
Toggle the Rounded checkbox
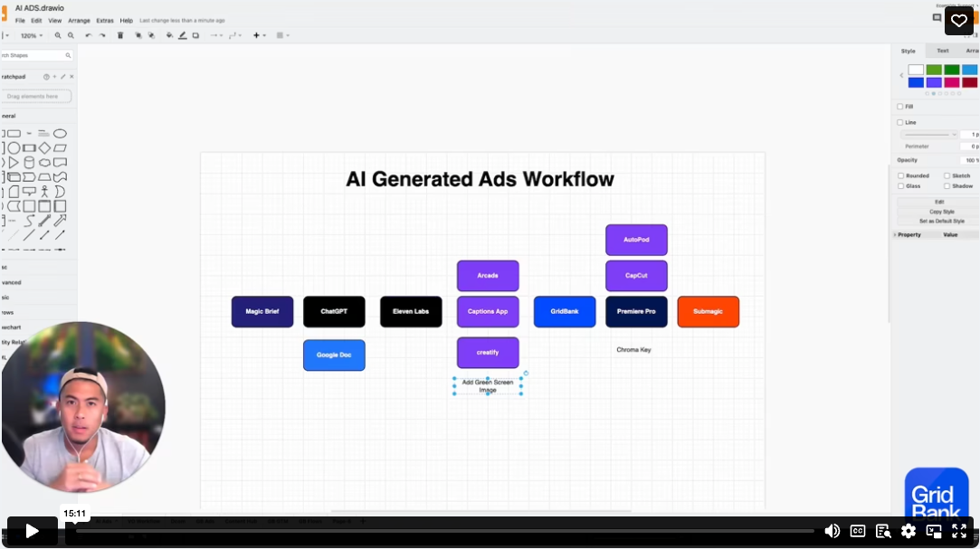pyautogui.click(x=900, y=175)
